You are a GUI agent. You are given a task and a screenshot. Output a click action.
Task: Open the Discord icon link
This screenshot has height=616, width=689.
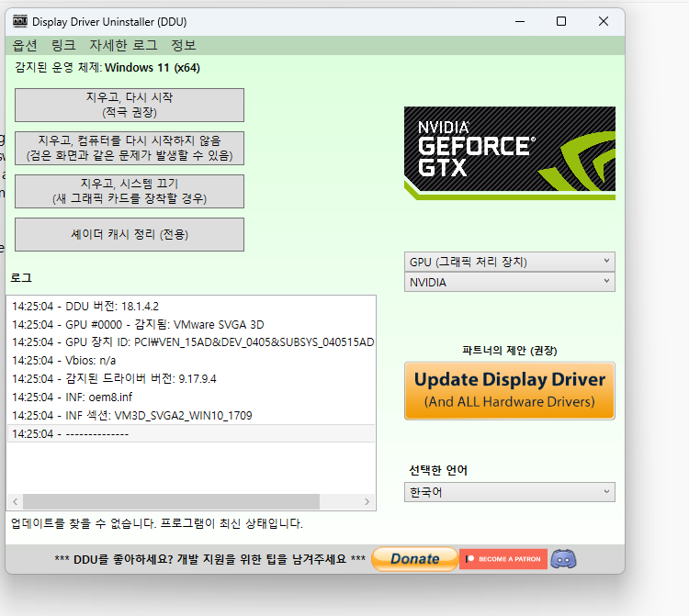pos(563,558)
